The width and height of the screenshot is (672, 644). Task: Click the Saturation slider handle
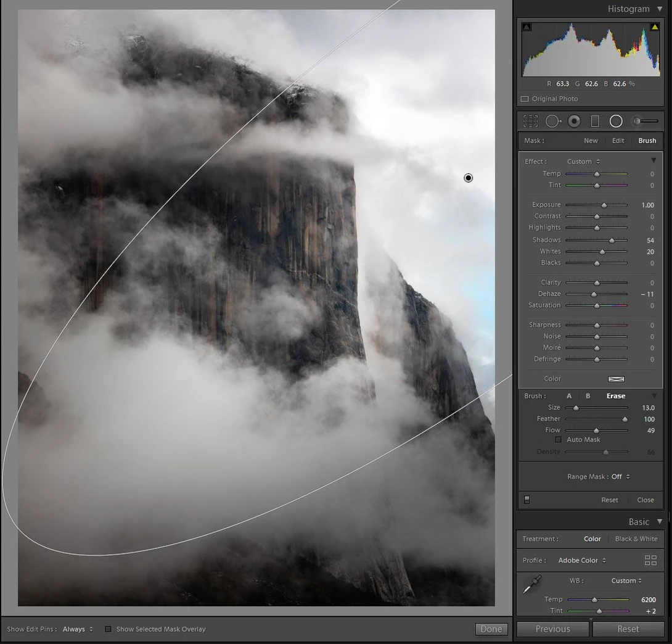(x=597, y=305)
